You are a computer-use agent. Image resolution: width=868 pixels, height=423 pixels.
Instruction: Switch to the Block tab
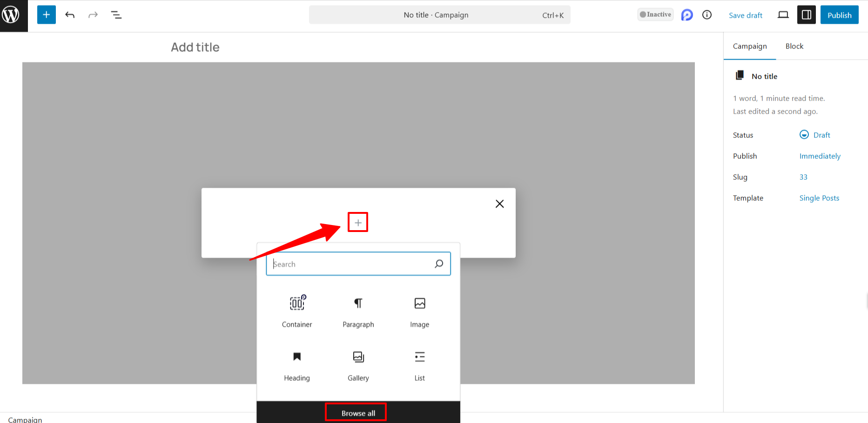coord(794,46)
